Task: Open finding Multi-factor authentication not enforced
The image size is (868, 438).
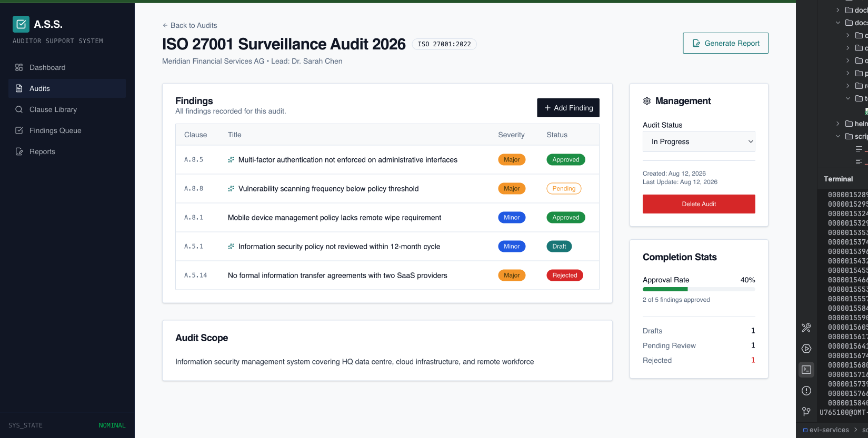Action: [x=348, y=160]
